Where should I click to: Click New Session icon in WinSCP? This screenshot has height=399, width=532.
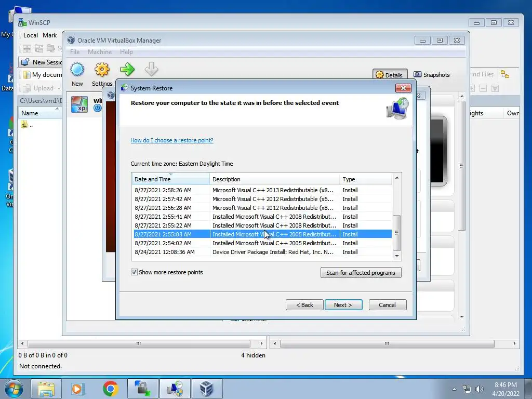[x=25, y=62]
